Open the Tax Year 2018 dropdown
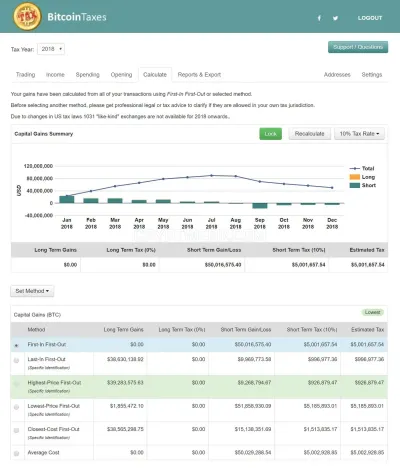 (51, 49)
